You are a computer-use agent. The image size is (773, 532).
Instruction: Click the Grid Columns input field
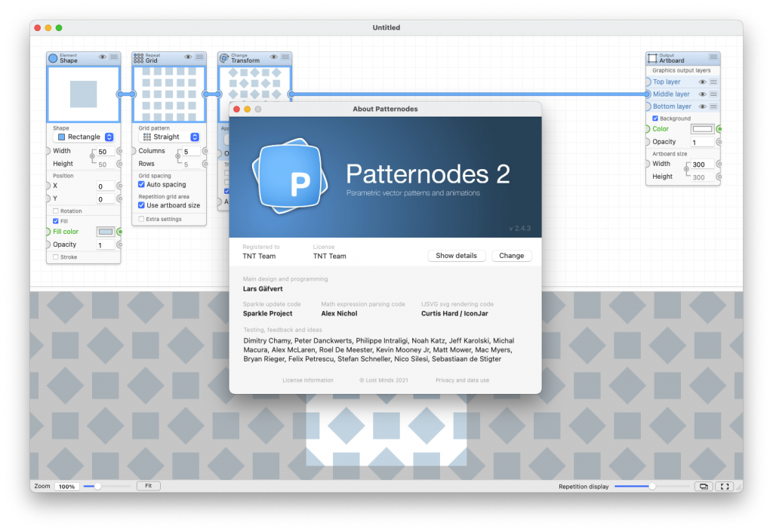(191, 152)
